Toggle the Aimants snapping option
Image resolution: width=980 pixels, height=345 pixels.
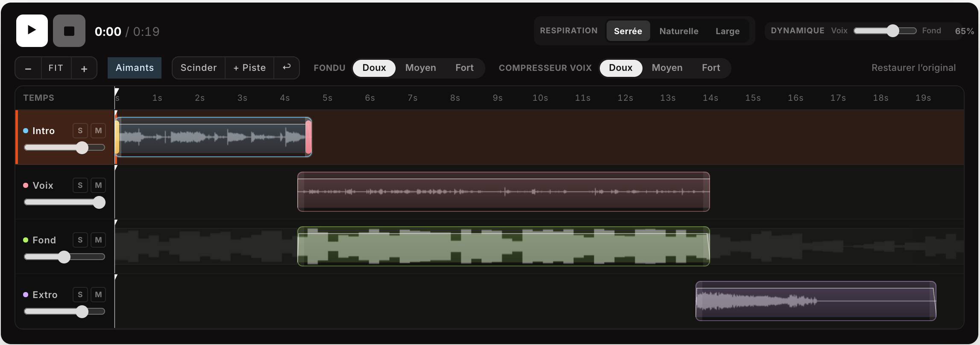tap(135, 68)
